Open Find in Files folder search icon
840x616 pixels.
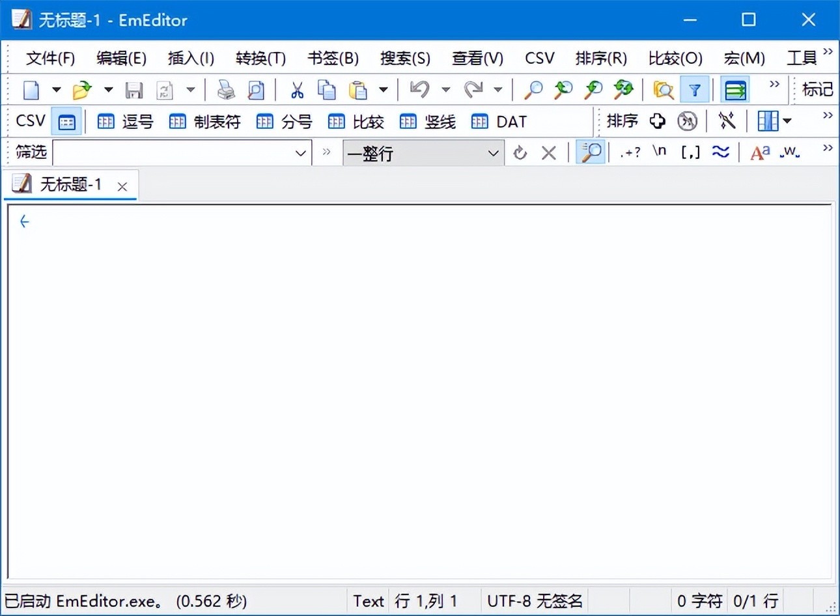pos(664,89)
